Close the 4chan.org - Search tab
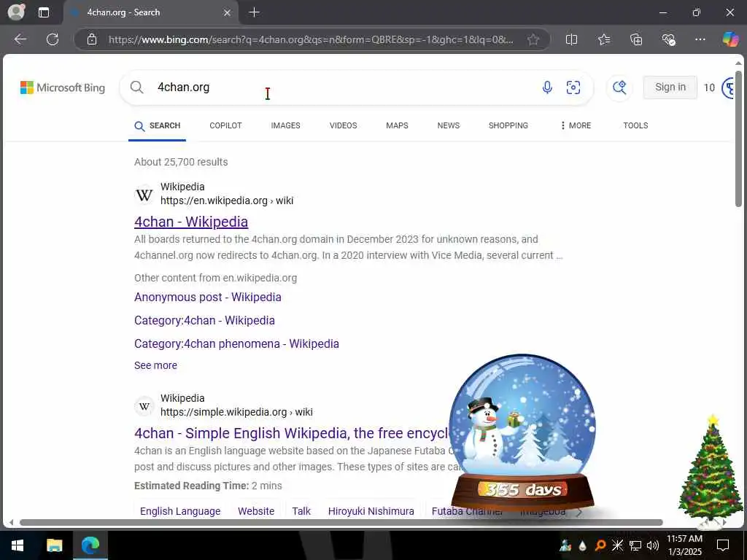This screenshot has height=560, width=747. (x=228, y=13)
